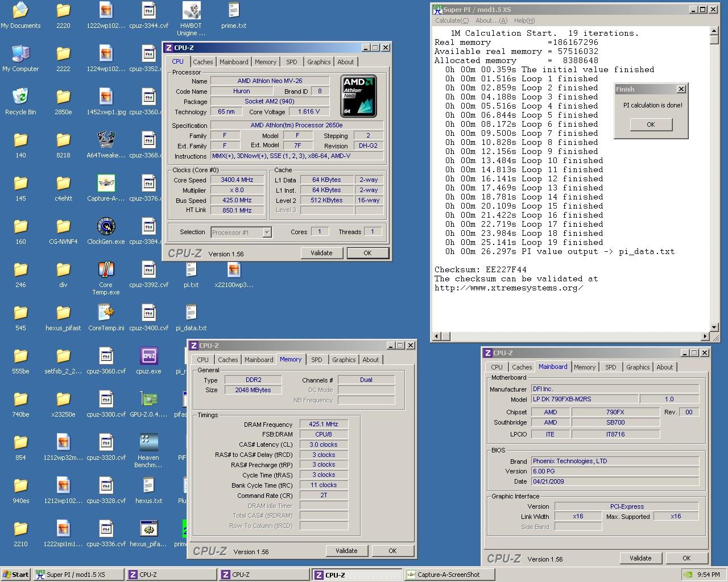Open pi_data.txt desktop file

191,317
